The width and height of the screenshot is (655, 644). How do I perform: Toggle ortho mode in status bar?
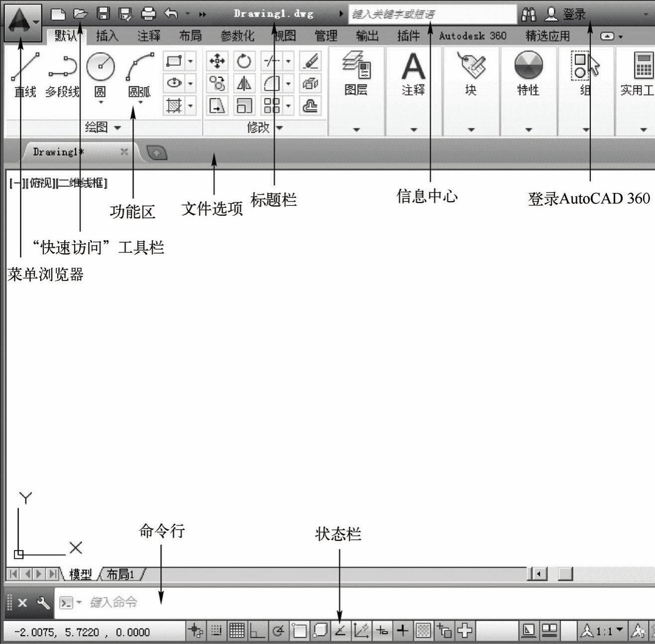pyautogui.click(x=257, y=631)
